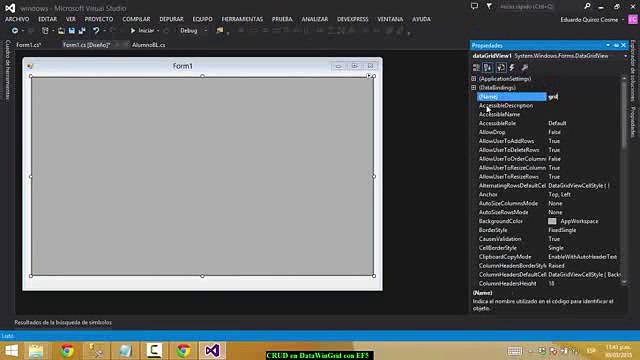Click the Save All toolbar icon
This screenshot has height=360, width=640.
tap(82, 31)
